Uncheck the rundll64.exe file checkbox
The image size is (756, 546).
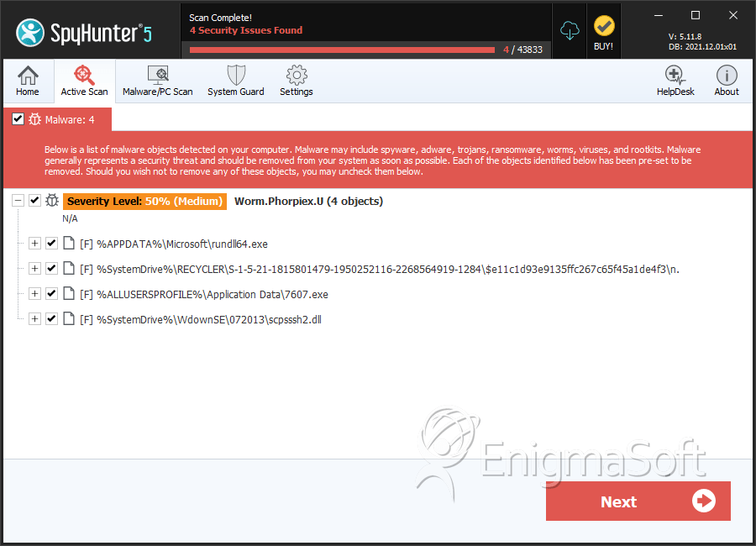tap(51, 243)
